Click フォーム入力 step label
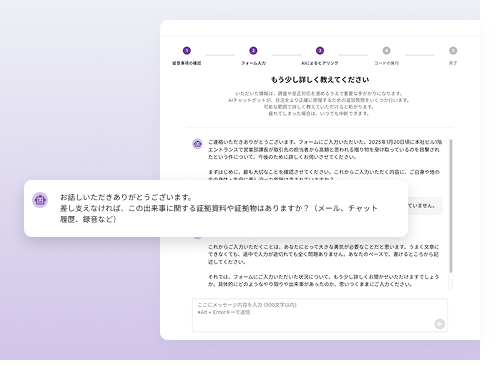 [253, 63]
